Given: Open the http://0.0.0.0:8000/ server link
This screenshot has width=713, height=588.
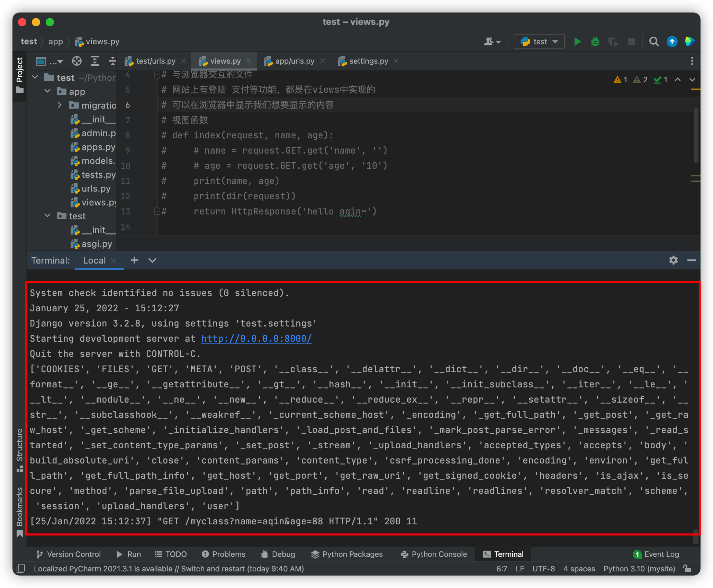Looking at the screenshot, I should point(256,339).
